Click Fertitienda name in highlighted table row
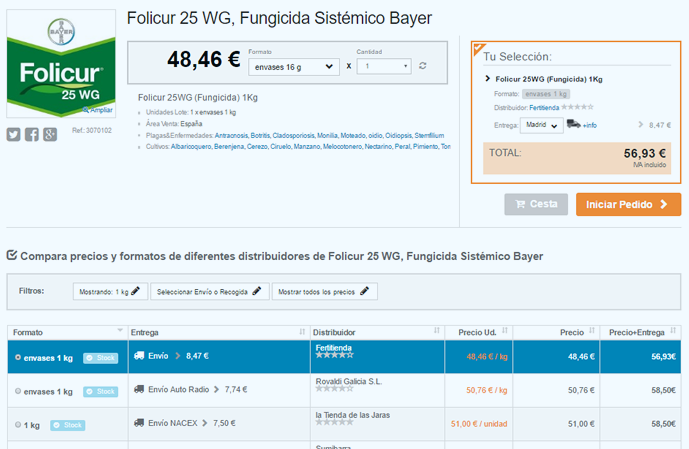The height and width of the screenshot is (449, 689). (334, 348)
